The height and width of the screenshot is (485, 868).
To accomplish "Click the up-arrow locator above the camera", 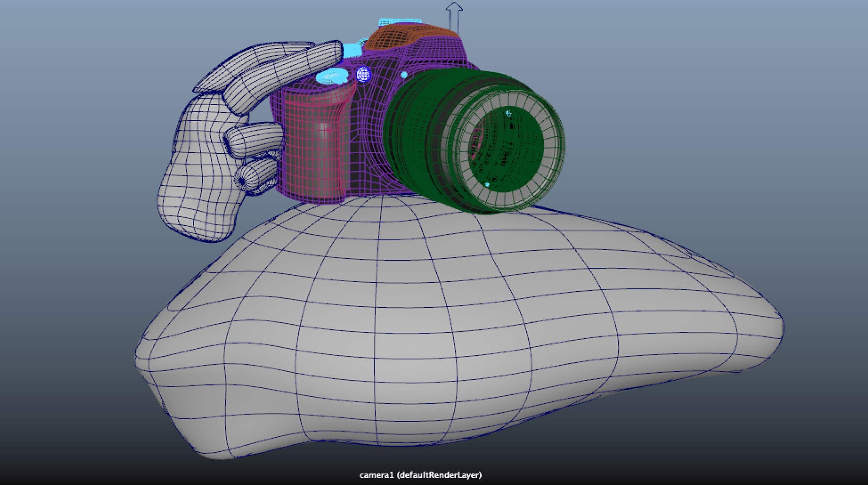I will click(x=454, y=15).
